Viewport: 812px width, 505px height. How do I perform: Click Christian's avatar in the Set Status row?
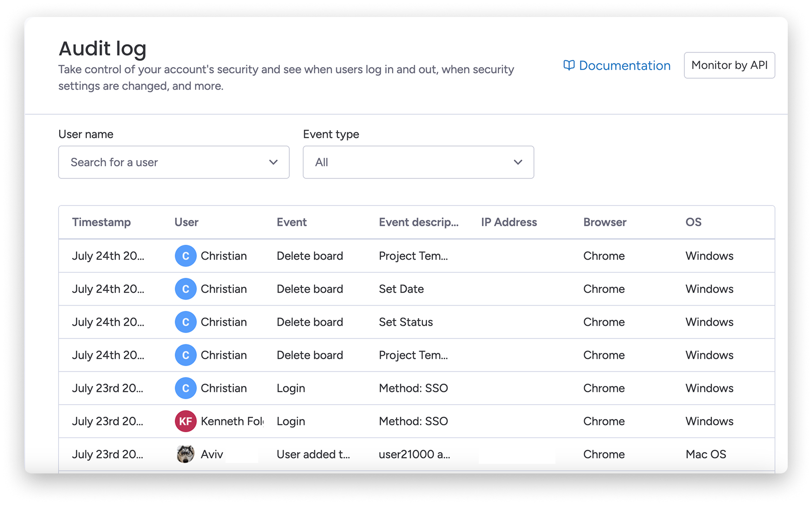[x=185, y=322]
